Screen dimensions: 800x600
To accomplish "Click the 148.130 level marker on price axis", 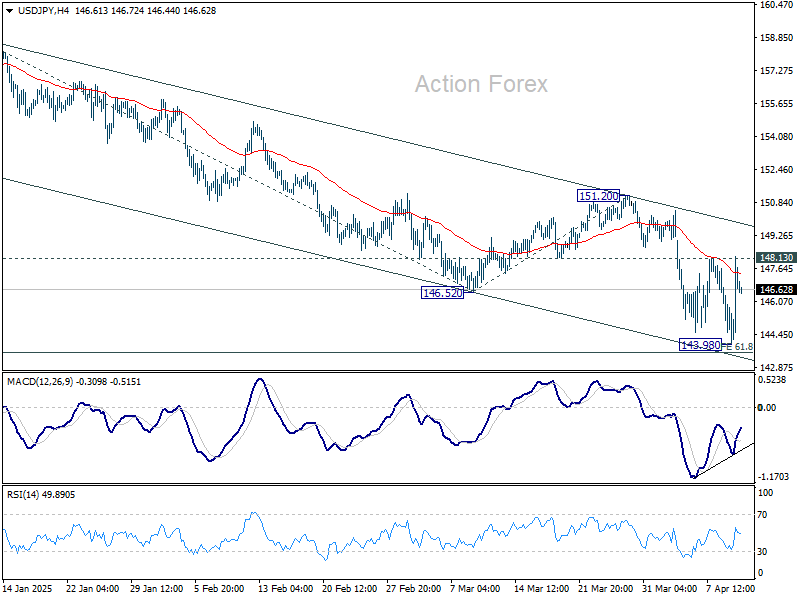I will click(x=776, y=258).
